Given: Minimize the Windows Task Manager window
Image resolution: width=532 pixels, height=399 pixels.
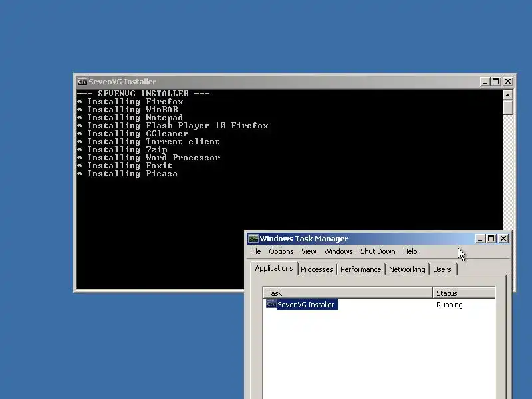Looking at the screenshot, I should pyautogui.click(x=479, y=239).
